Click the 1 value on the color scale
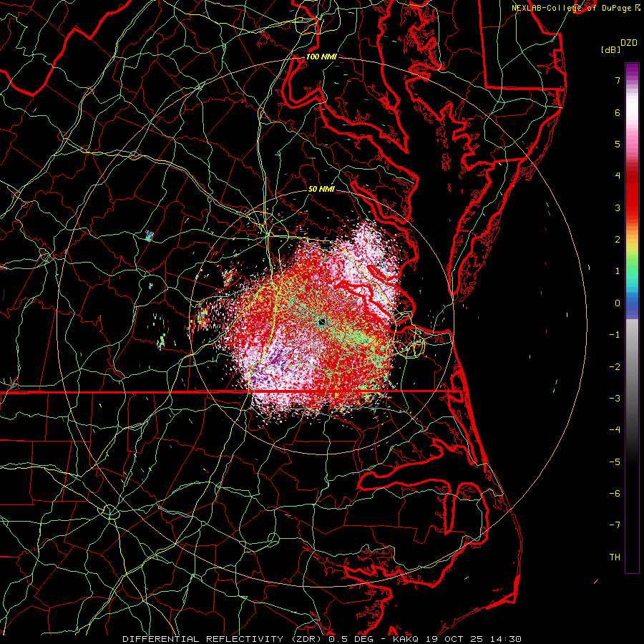The image size is (644, 644). pos(618,271)
